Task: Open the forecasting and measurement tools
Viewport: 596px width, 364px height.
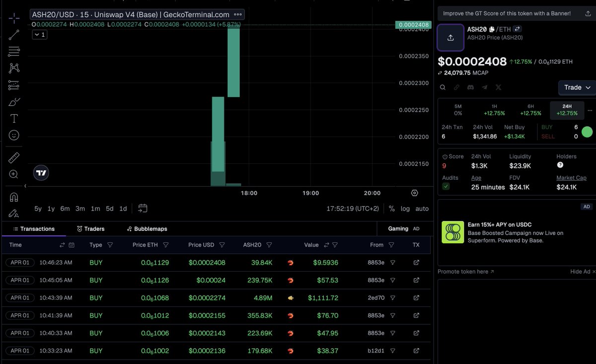Action: [x=14, y=85]
